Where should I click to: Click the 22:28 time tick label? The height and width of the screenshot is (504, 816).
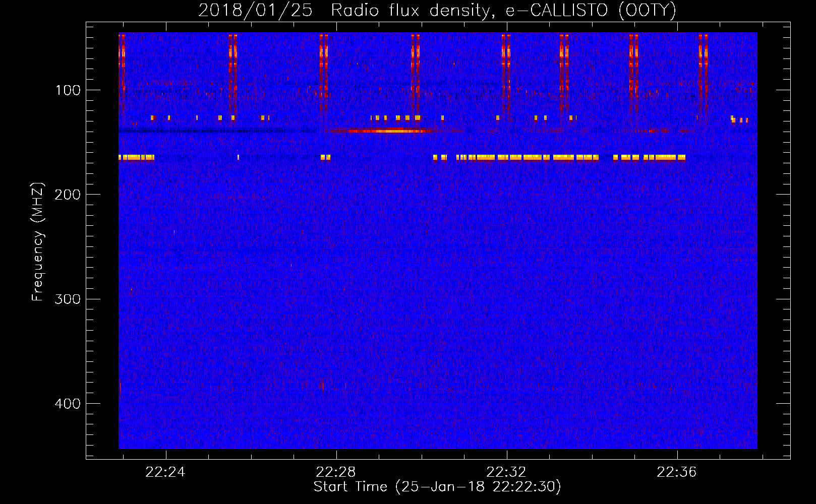(x=336, y=472)
